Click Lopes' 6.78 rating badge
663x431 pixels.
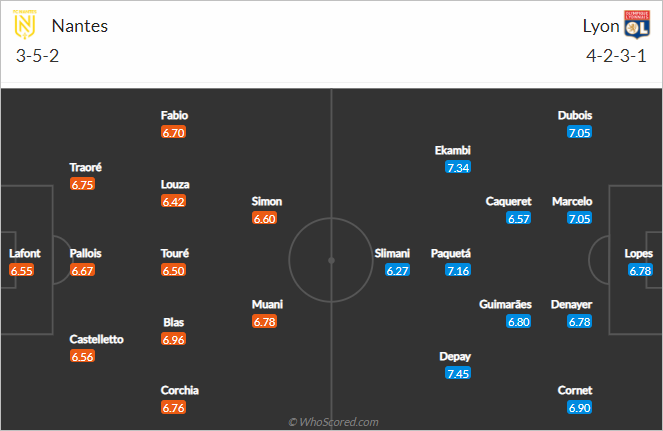640,270
